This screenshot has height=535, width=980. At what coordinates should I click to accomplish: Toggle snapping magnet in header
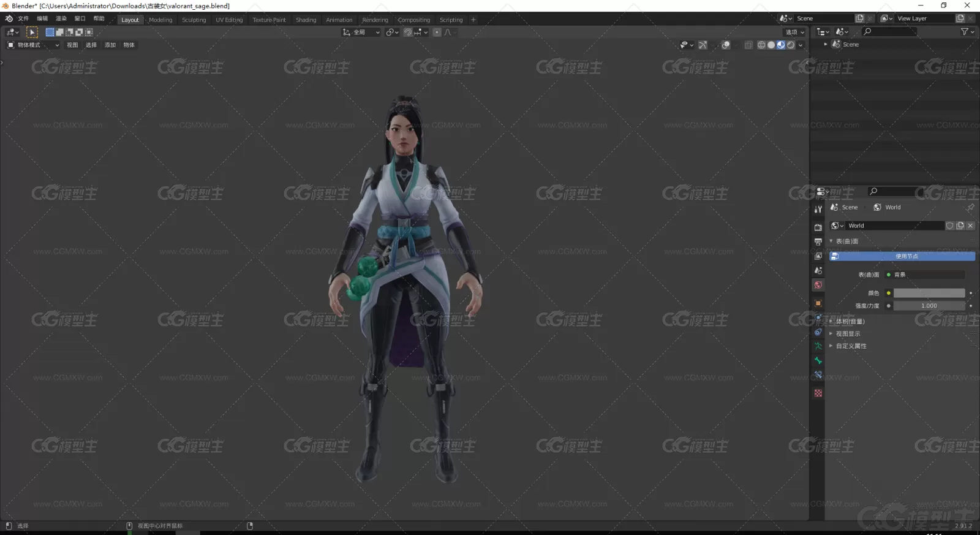point(408,32)
